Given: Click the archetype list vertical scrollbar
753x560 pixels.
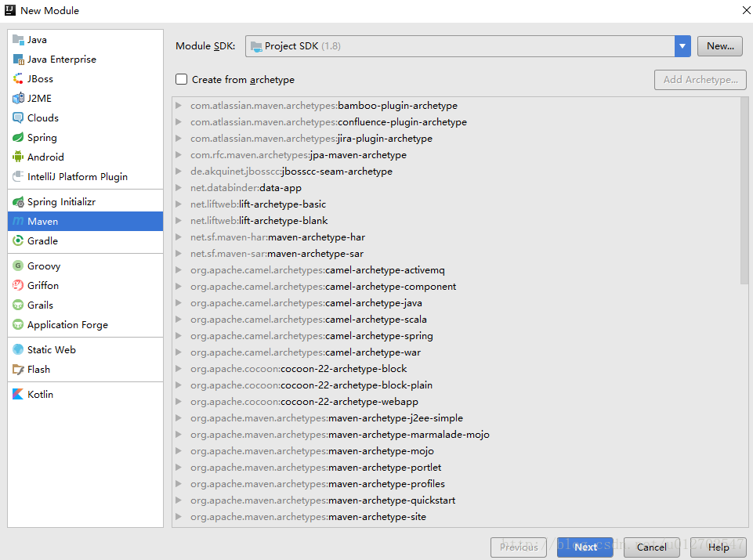Looking at the screenshot, I should click(x=744, y=190).
